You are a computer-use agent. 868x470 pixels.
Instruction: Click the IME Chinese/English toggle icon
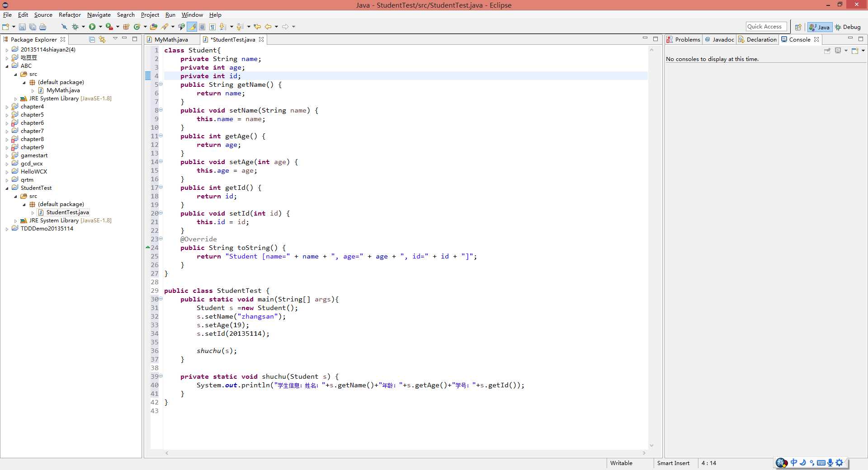(793, 463)
